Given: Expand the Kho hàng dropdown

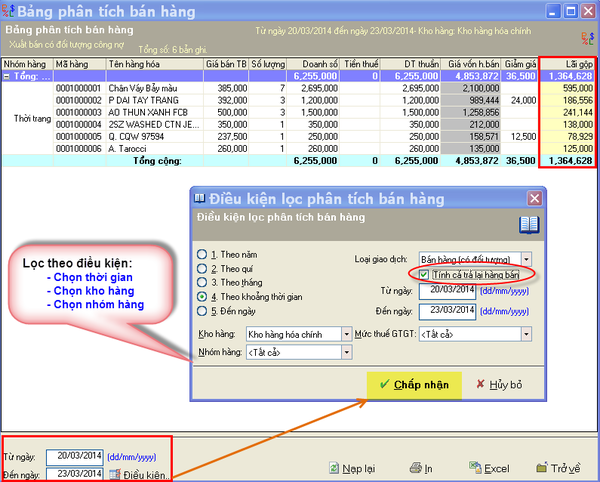Looking at the screenshot, I should (348, 333).
